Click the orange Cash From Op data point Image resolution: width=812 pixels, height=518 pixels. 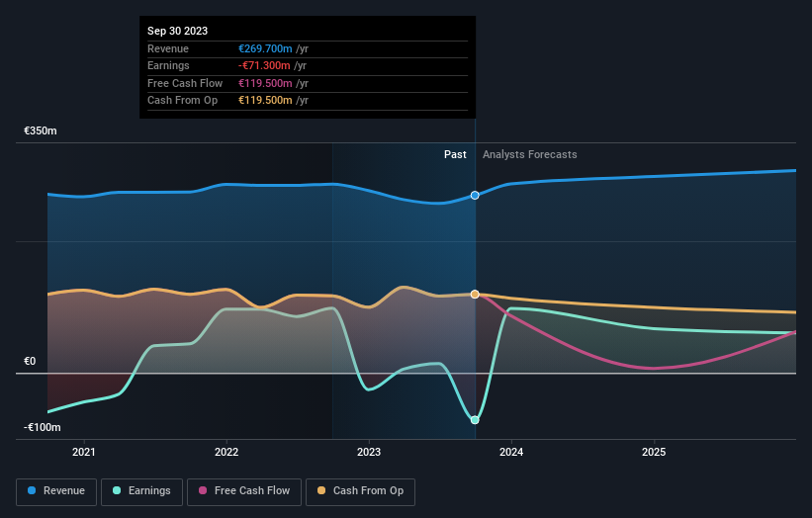click(475, 294)
